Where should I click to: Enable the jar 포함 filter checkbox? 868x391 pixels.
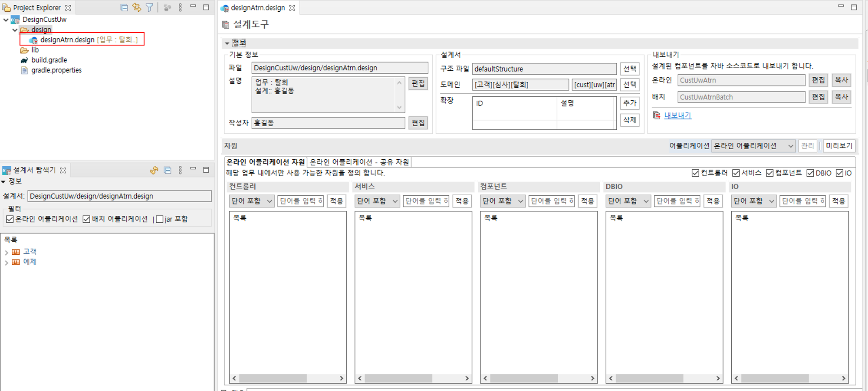click(x=159, y=219)
